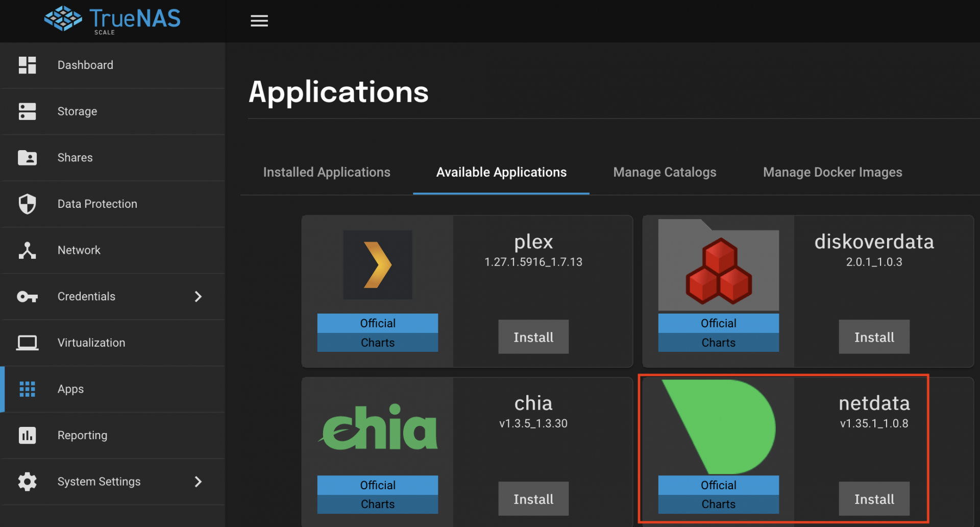Open the Shares menu item

click(112, 158)
